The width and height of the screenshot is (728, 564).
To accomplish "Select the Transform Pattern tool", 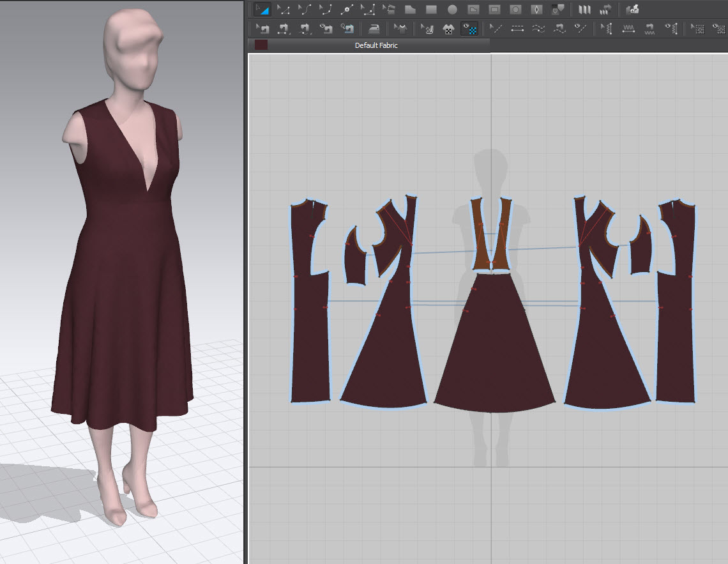I will [x=262, y=10].
